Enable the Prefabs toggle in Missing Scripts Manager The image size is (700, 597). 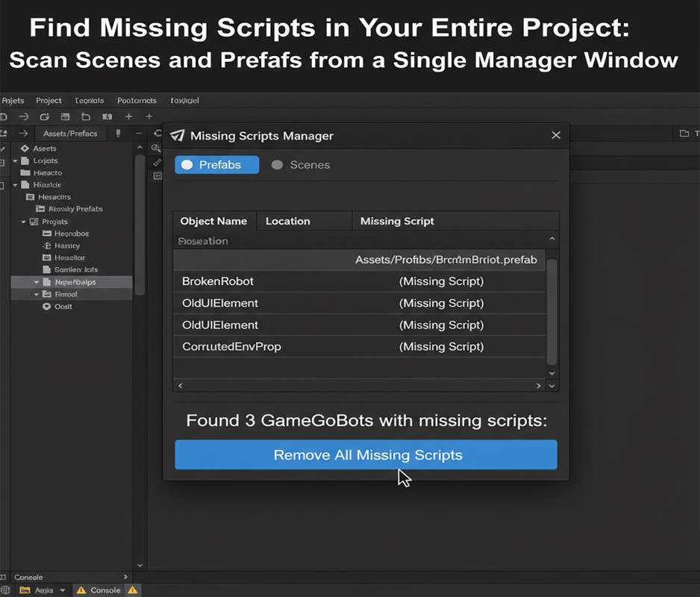coord(216,164)
